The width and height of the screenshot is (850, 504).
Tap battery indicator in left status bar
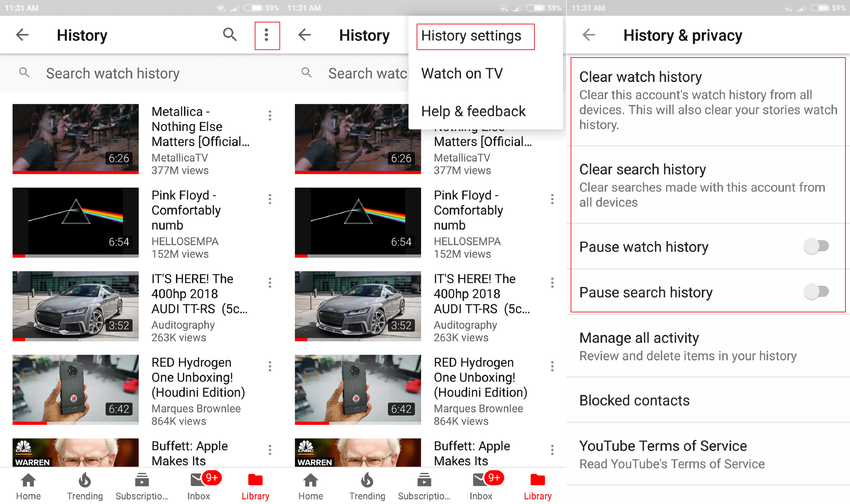click(x=253, y=8)
